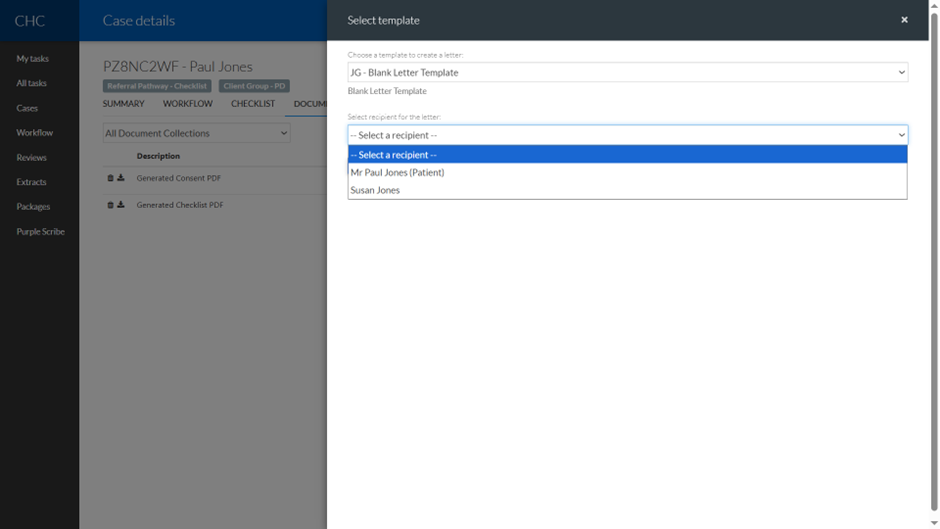Open Cases from the sidebar
Screen dimensions: 940x529
tap(27, 108)
